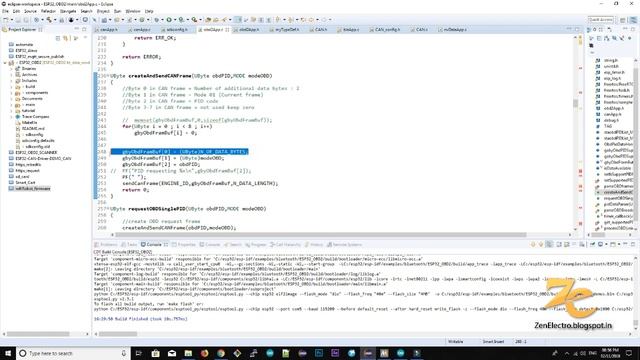Select the automate project

(x=24, y=44)
